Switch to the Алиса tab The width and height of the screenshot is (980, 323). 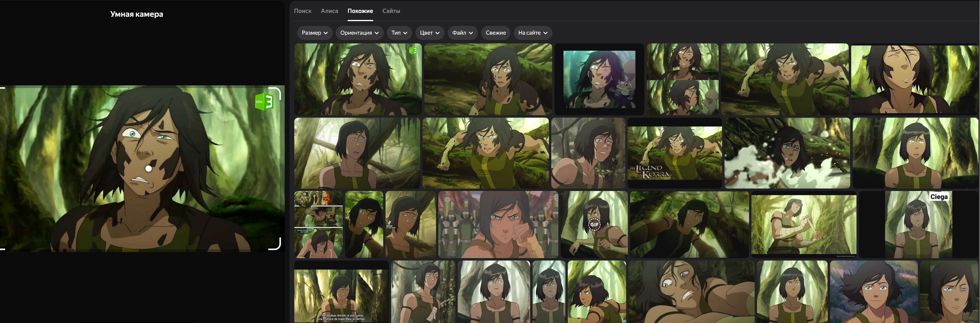point(329,11)
